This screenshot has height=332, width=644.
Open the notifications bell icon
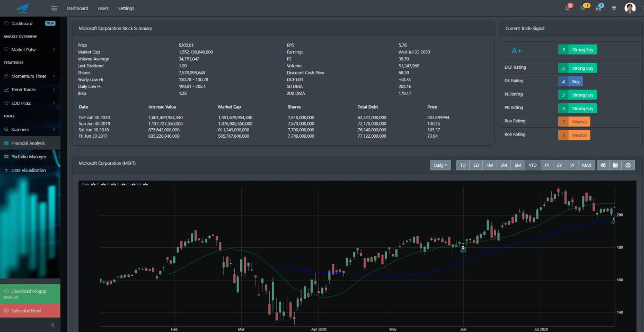tap(568, 8)
